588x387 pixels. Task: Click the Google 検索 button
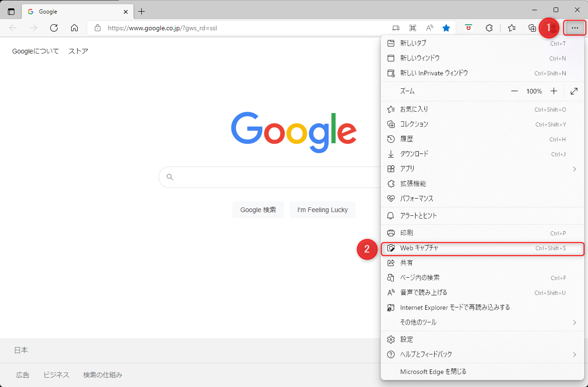(258, 210)
